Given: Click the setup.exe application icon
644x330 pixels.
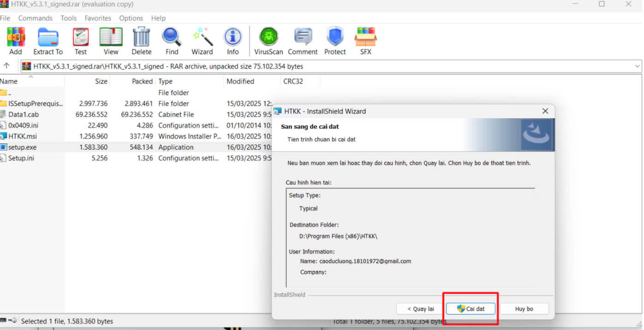Looking at the screenshot, I should [x=3, y=147].
